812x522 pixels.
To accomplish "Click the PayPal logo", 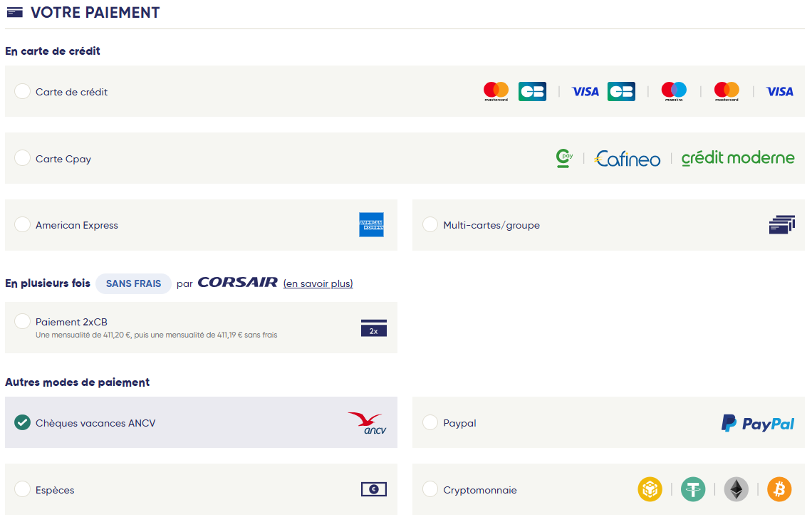I will point(758,423).
